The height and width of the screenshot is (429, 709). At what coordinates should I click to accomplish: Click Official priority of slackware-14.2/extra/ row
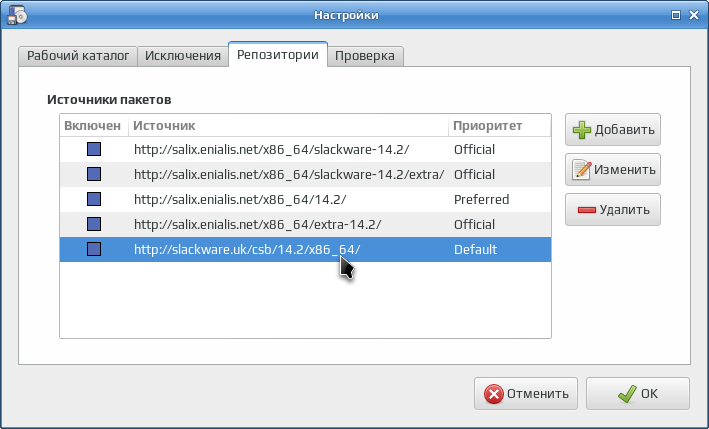point(474,174)
